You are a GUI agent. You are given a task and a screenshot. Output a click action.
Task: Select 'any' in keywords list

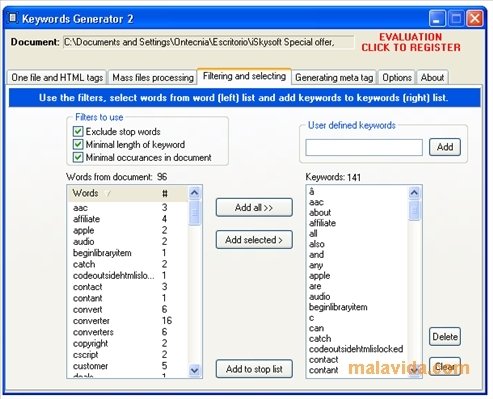tap(316, 265)
